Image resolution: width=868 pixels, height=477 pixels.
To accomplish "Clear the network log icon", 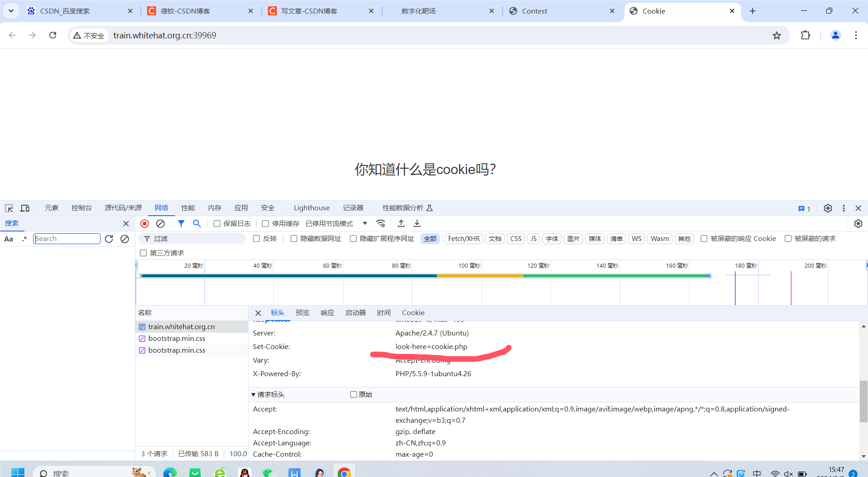I will tap(160, 223).
